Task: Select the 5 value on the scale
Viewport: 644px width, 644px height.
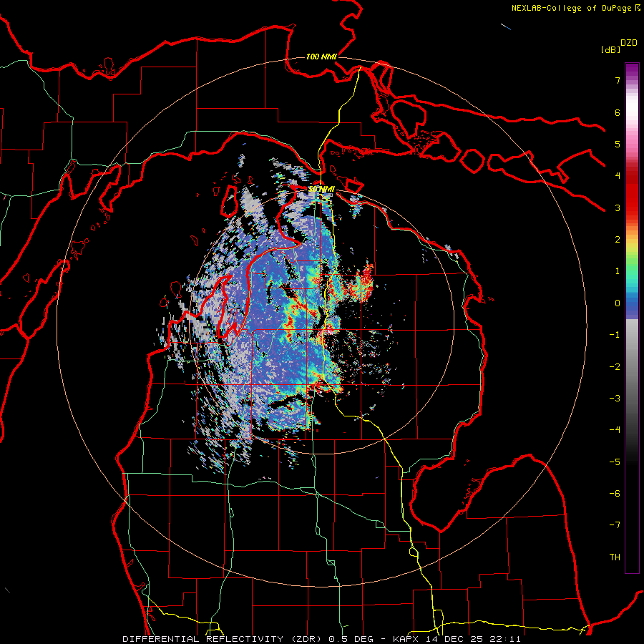Action: point(618,144)
